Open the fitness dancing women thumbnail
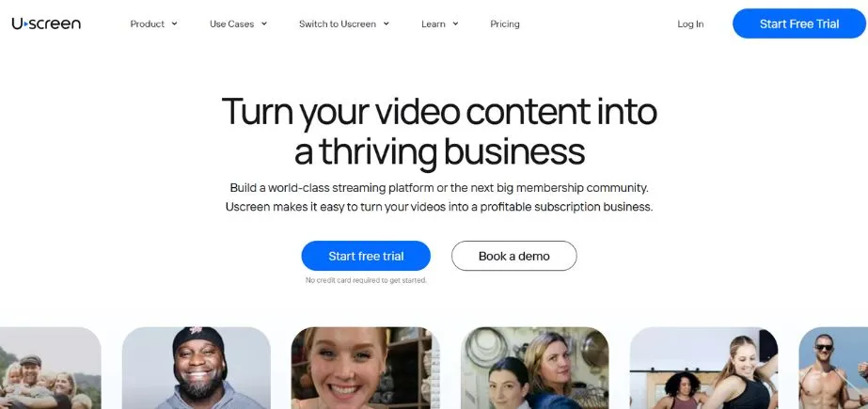 (703, 368)
